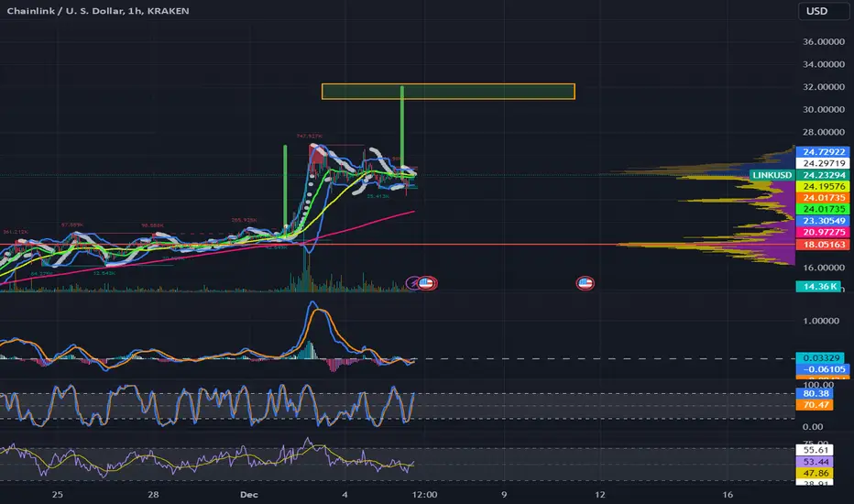
Task: Open the USD currency selector
Action: 823,11
